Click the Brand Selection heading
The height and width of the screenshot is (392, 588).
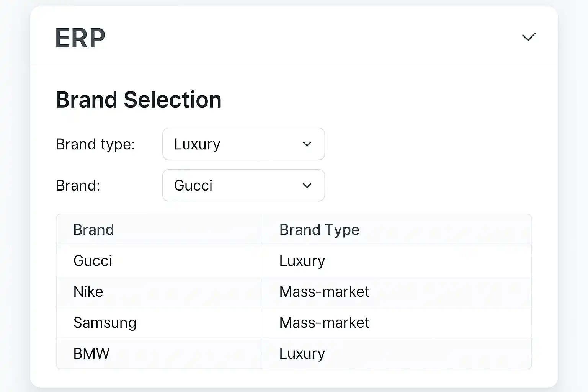click(x=139, y=100)
